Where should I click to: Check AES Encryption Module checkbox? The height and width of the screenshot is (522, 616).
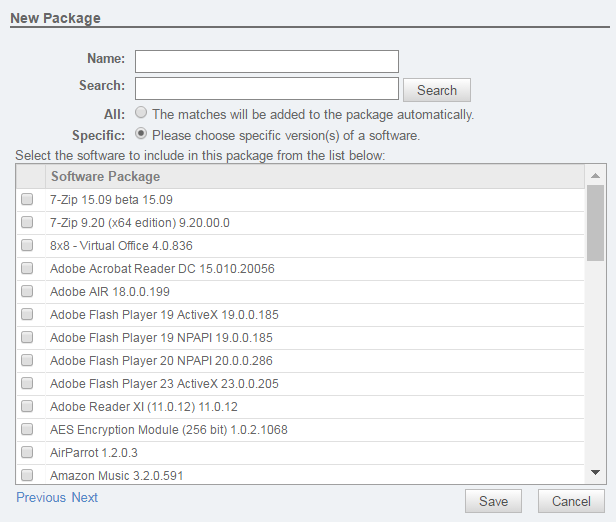click(27, 429)
